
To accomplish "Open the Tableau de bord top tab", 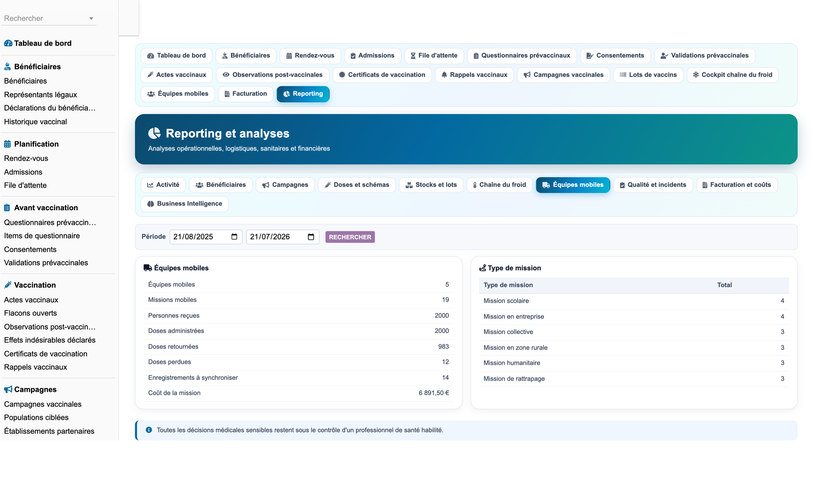I will pos(176,56).
